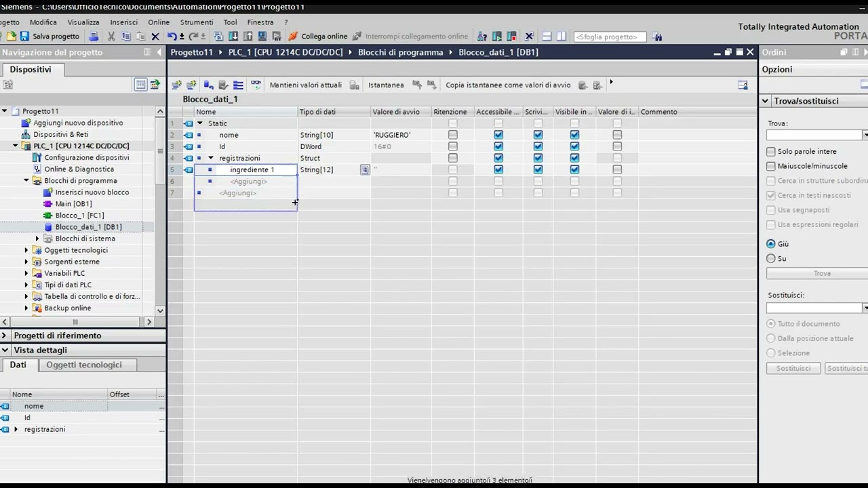Click the Sostituisci button in Find panel
This screenshot has height=488, width=868.
coord(793,368)
